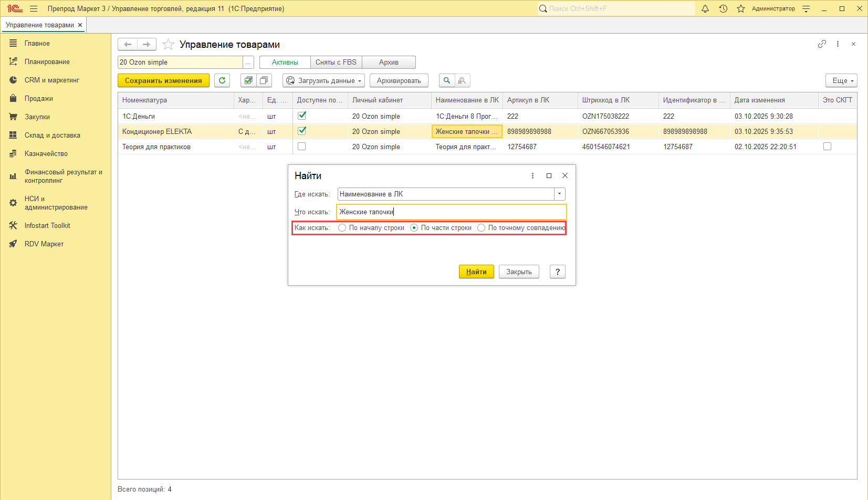This screenshot has width=868, height=500.
Task: Copy link to form via chain icon
Action: 822,44
